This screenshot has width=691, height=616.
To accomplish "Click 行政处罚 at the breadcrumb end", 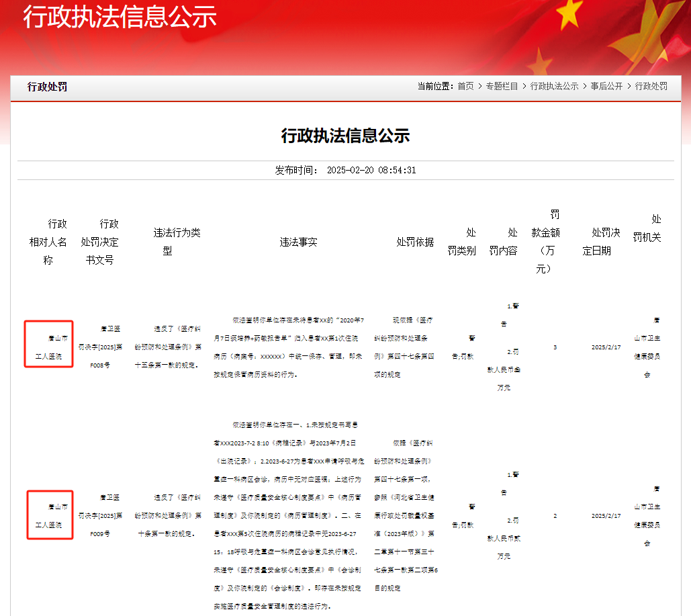I will (651, 87).
